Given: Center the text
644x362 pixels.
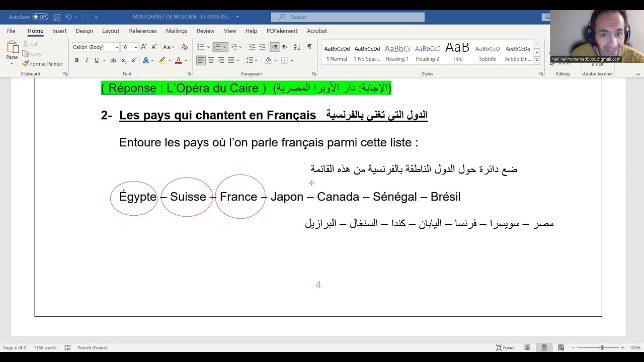Looking at the screenshot, I should (x=211, y=60).
